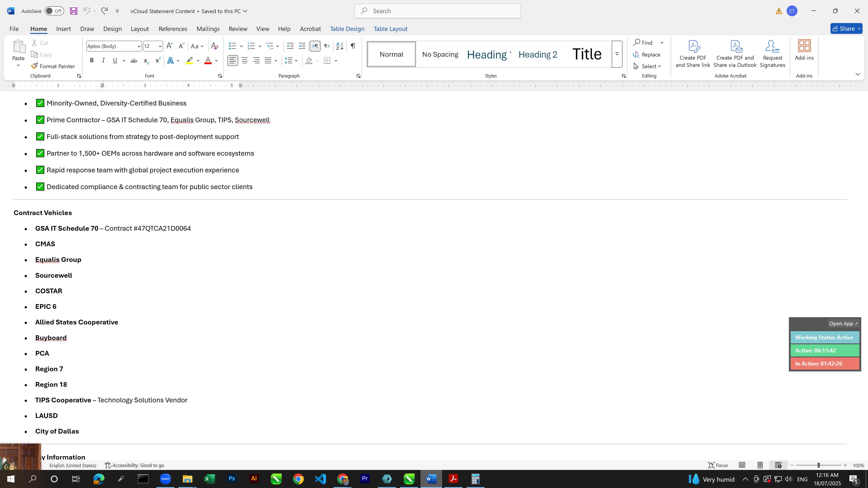Open the Select dropdown in Editing

click(648, 66)
